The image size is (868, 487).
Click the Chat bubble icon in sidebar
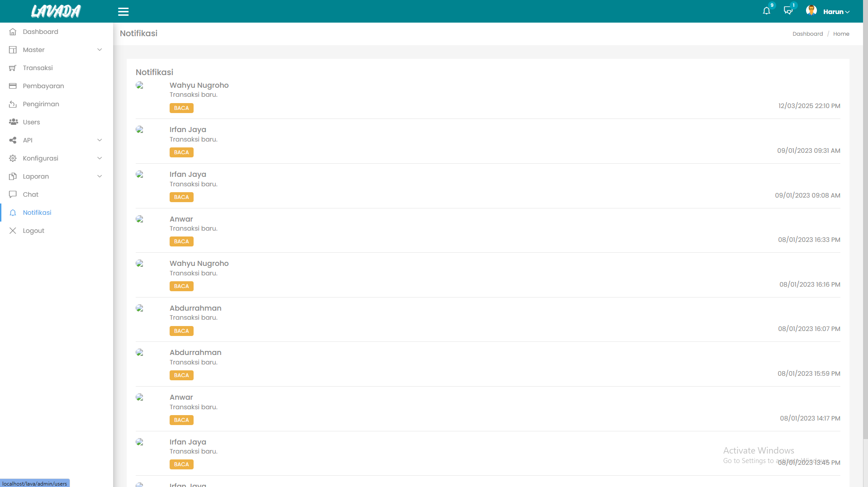click(x=13, y=194)
